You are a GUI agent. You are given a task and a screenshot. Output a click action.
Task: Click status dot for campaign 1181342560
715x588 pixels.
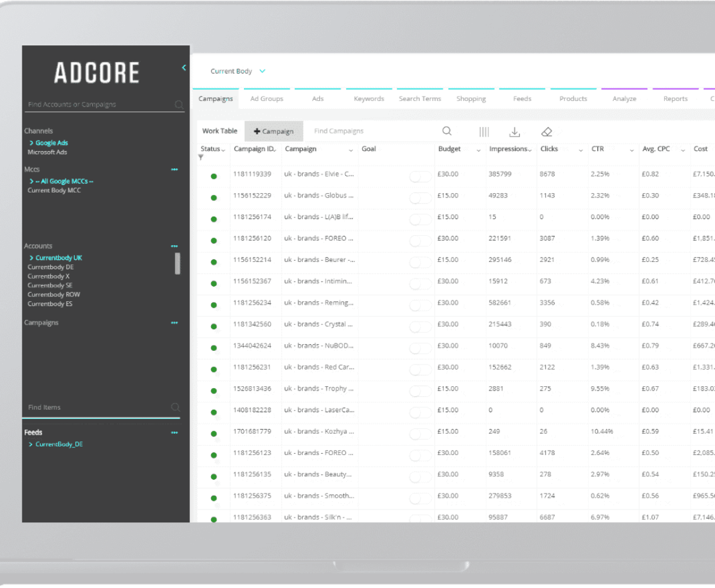(214, 326)
